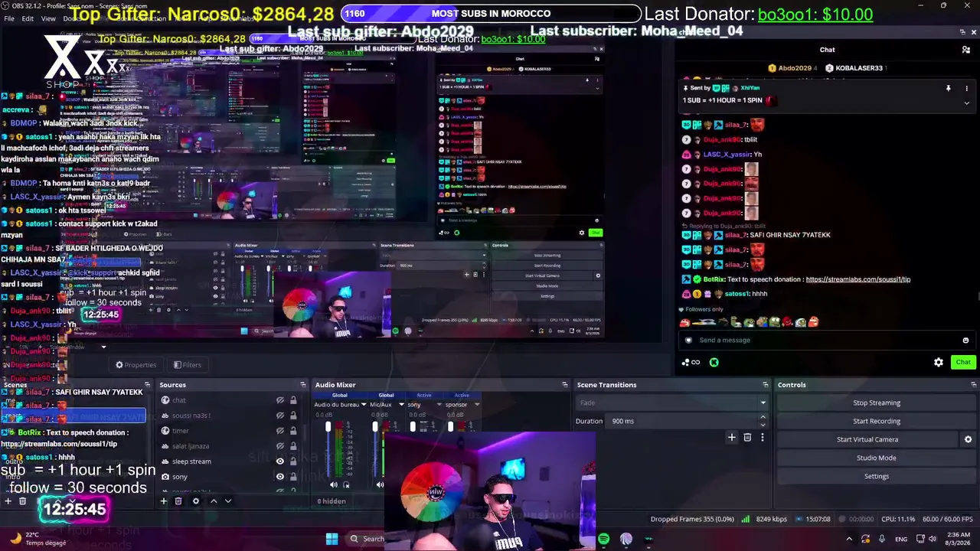Open Windows Start menu
The image size is (980, 551).
tap(332, 539)
